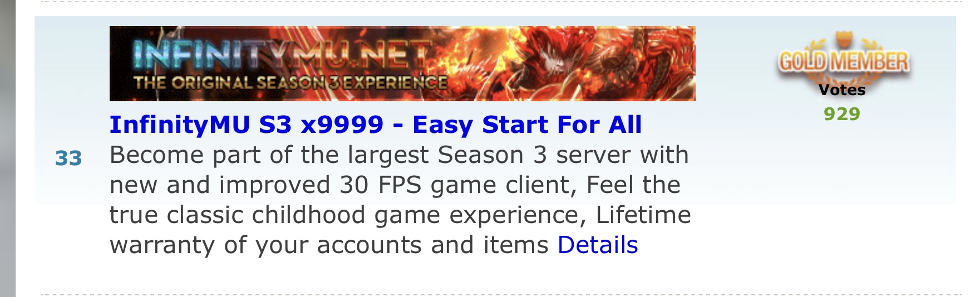This screenshot has width=980, height=297.
Task: Open the InfinityMU.net banner image
Action: pos(402,63)
